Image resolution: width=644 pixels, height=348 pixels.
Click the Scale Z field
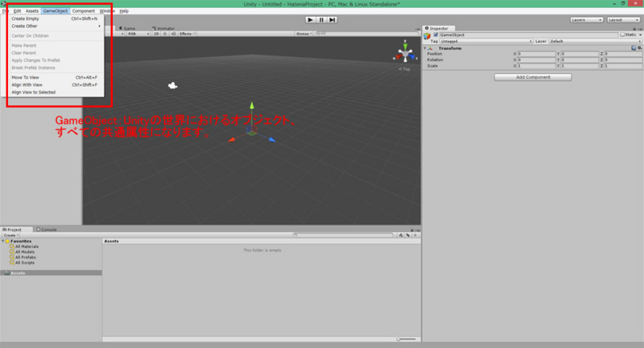622,66
